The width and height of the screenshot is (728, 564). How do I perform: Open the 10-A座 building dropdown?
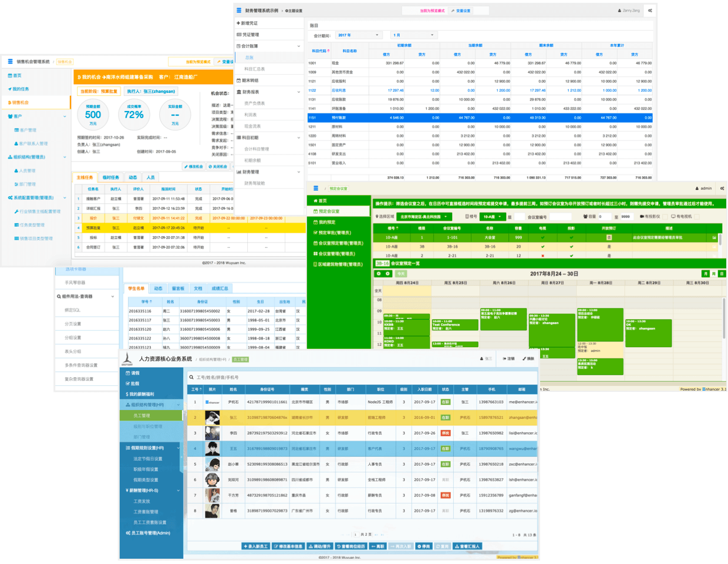(x=492, y=217)
